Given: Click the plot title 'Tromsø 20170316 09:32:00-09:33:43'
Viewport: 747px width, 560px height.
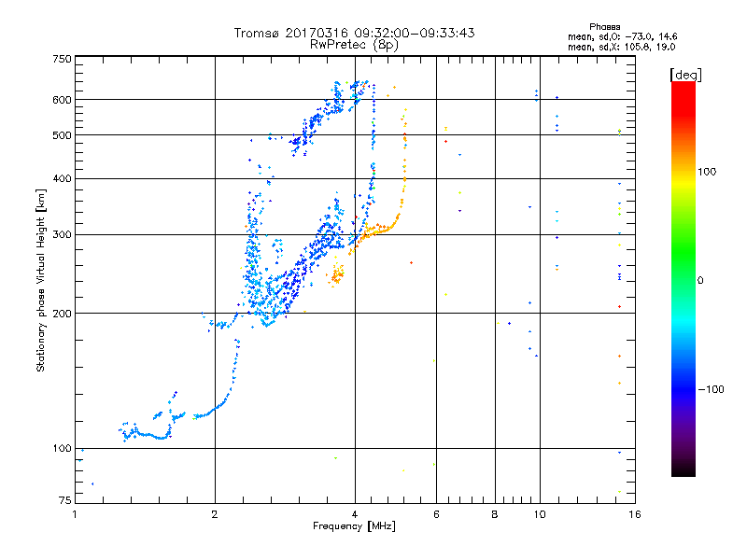Looking at the screenshot, I should click(354, 33).
